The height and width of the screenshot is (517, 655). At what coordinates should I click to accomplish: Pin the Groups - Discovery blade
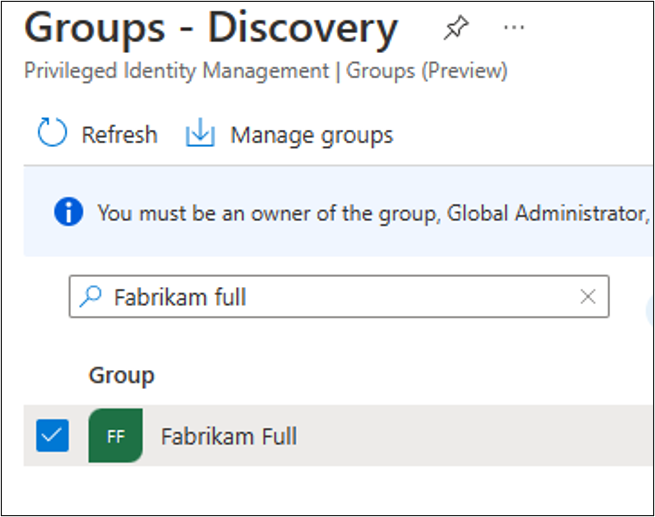pyautogui.click(x=456, y=29)
